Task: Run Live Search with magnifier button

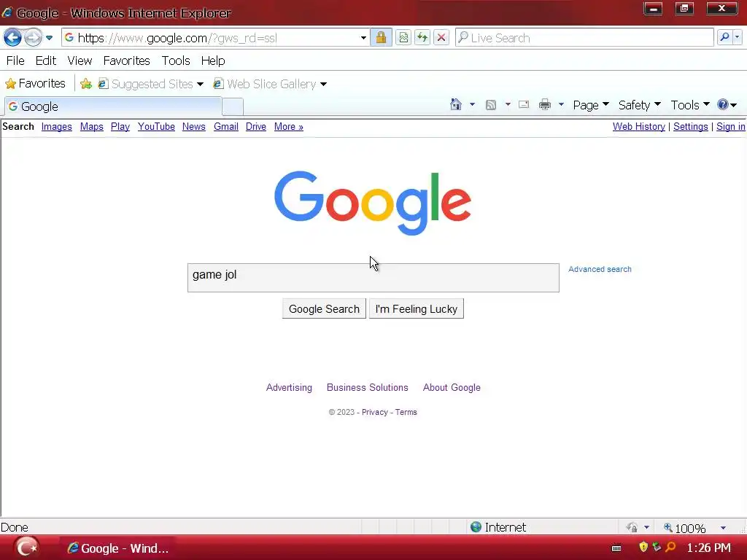Action: click(724, 37)
